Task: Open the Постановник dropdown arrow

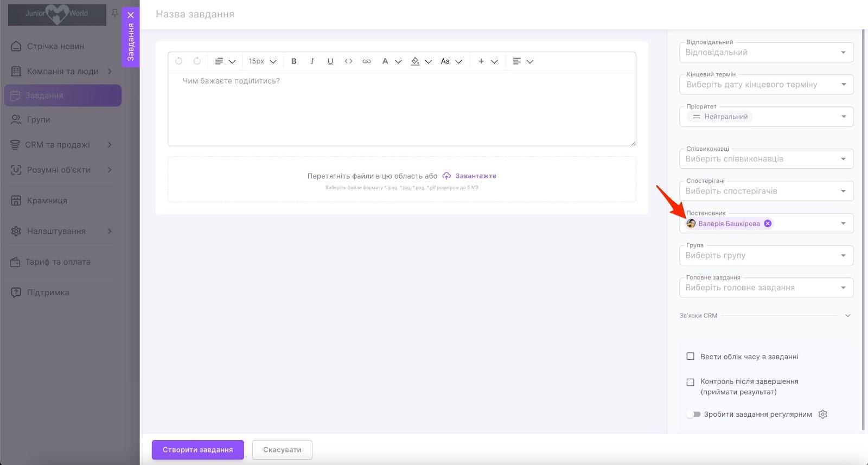Action: coord(844,224)
